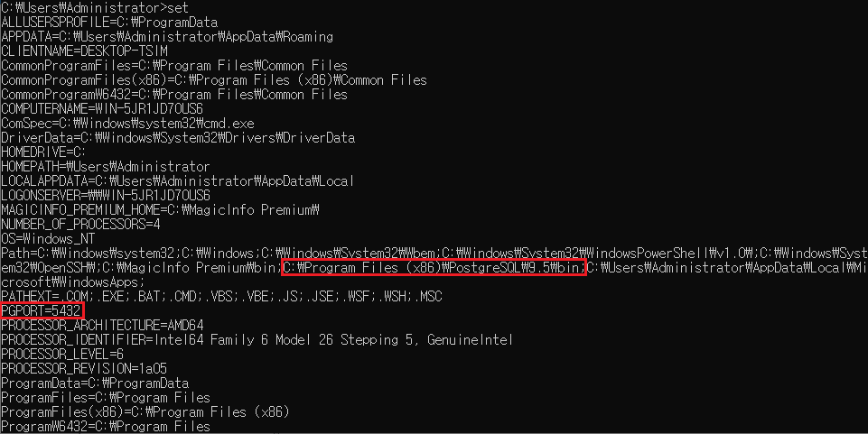The height and width of the screenshot is (434, 868).
Task: Click the ComSpec cmd.exe line
Action: pyautogui.click(x=128, y=124)
